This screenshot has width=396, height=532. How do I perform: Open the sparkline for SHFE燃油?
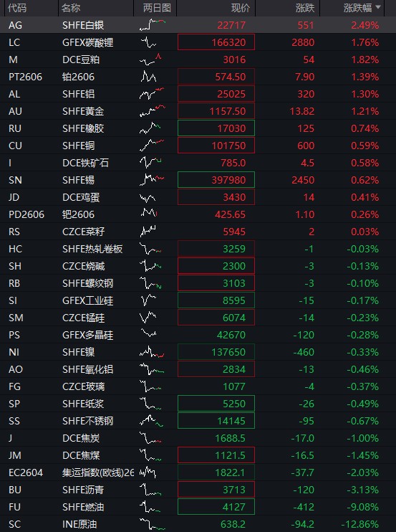pyautogui.click(x=150, y=507)
